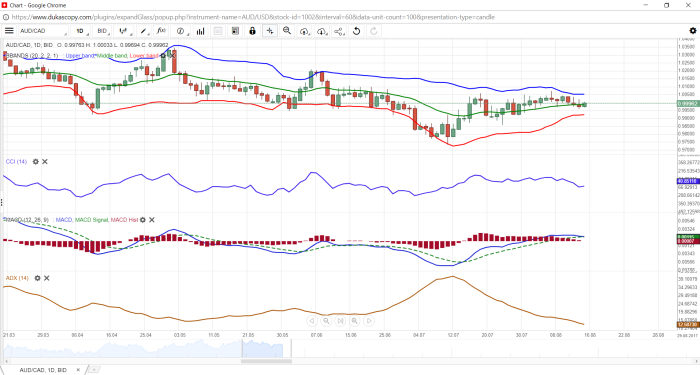Screen dimensions: 700x375
Task: Select the magnifier zoom tool
Action: click(287, 31)
